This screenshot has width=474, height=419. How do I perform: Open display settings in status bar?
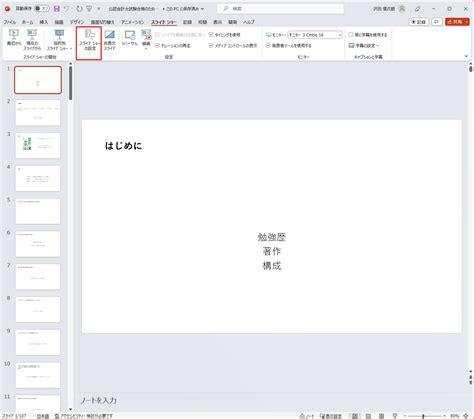click(331, 416)
